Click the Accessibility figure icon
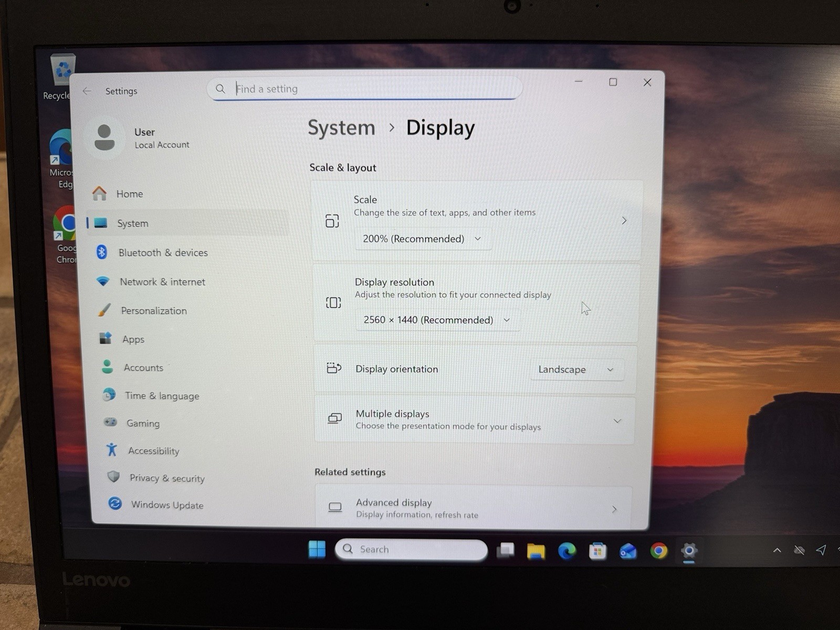The height and width of the screenshot is (630, 840). tap(112, 449)
